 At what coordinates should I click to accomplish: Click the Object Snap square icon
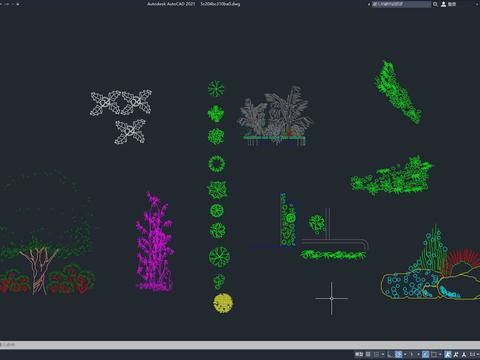[x=434, y=354]
